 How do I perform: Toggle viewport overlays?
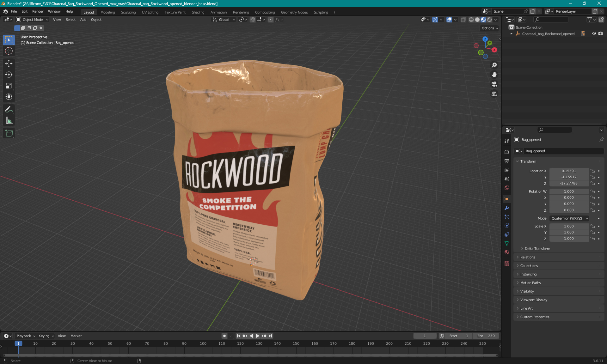[x=449, y=20]
